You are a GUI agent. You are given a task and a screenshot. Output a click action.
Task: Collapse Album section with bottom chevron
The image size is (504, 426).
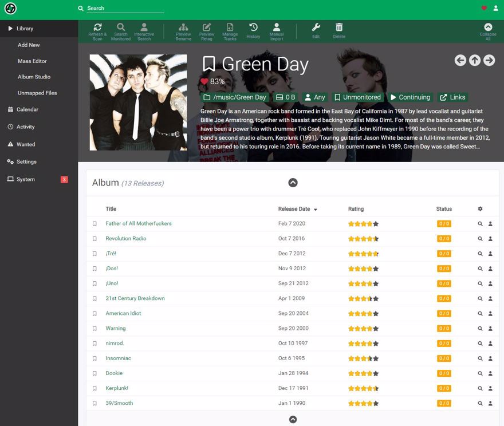point(293,419)
